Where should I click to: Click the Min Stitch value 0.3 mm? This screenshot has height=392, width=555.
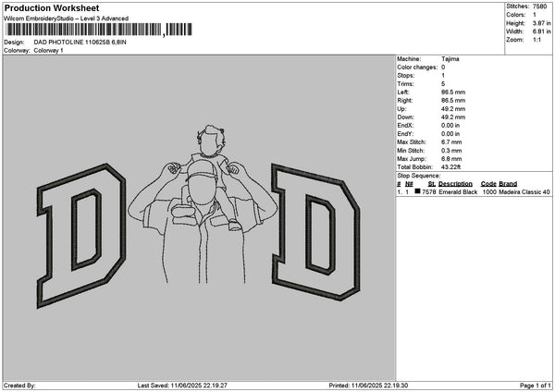pyautogui.click(x=451, y=151)
